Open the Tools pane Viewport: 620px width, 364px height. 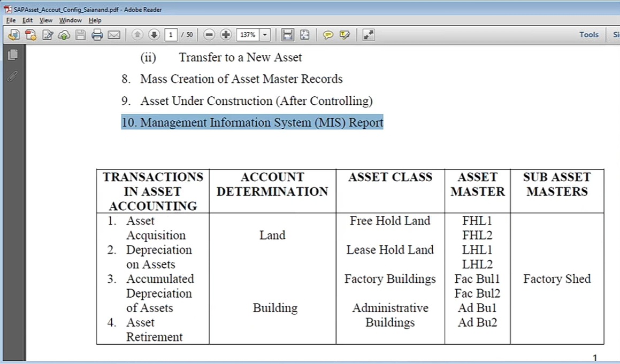pyautogui.click(x=589, y=35)
